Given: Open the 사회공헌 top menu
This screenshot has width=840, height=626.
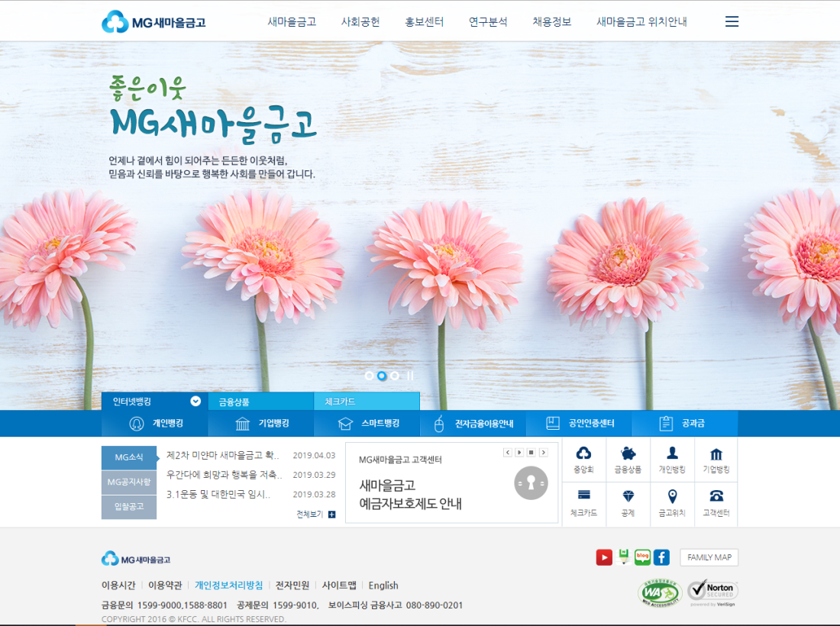Looking at the screenshot, I should [360, 22].
